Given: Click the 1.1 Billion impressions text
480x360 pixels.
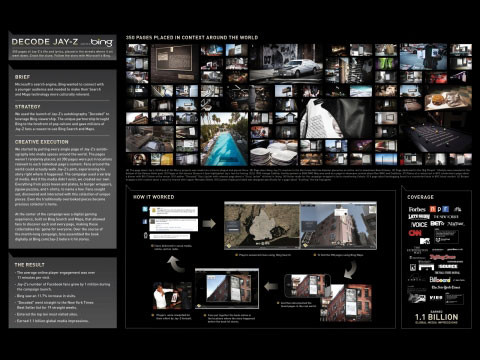Looking at the screenshot, I should [x=436, y=317].
